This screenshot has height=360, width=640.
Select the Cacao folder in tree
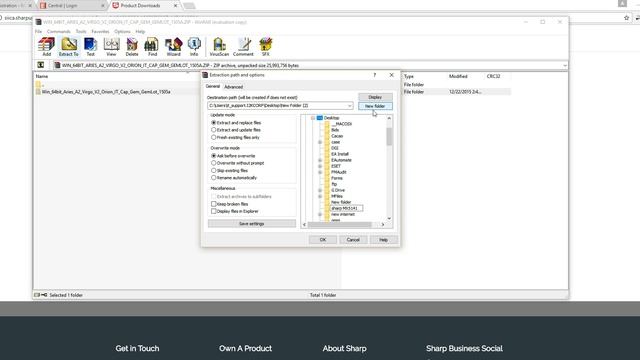pos(337,136)
